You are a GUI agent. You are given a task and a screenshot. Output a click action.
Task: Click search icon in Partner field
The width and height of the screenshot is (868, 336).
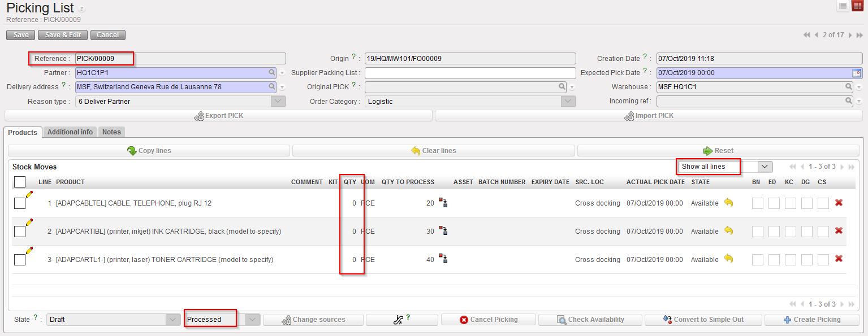pyautogui.click(x=272, y=73)
